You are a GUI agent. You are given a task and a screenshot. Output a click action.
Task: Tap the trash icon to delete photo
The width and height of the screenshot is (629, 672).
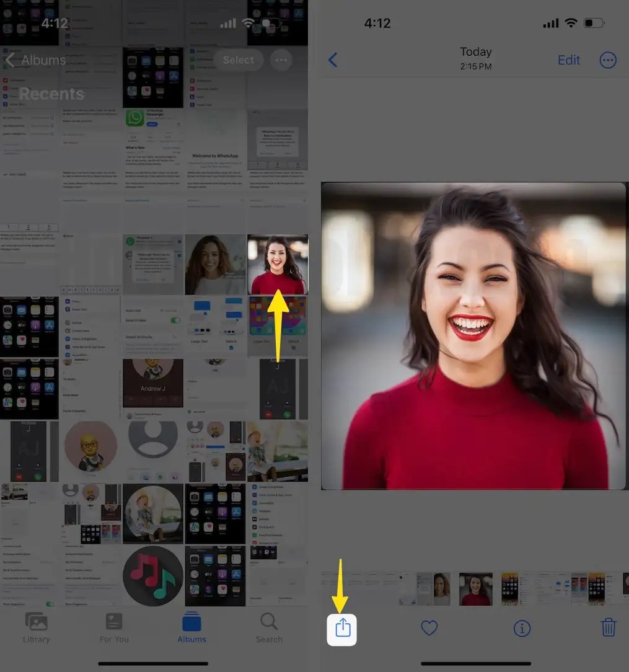coord(608,628)
